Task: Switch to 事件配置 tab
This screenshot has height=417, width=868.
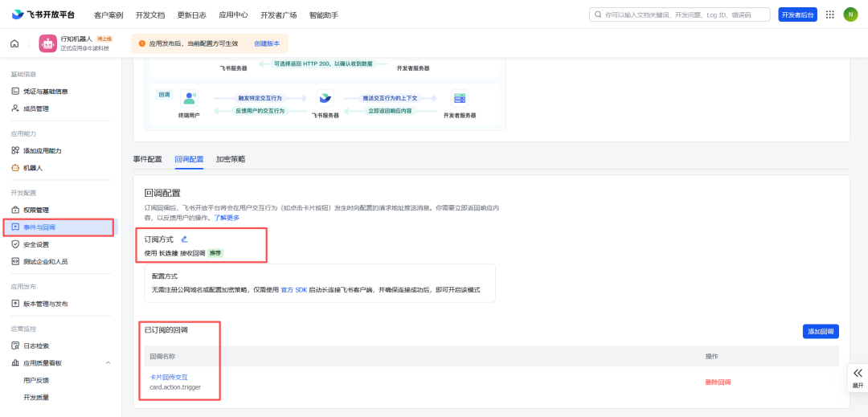Action: (147, 159)
